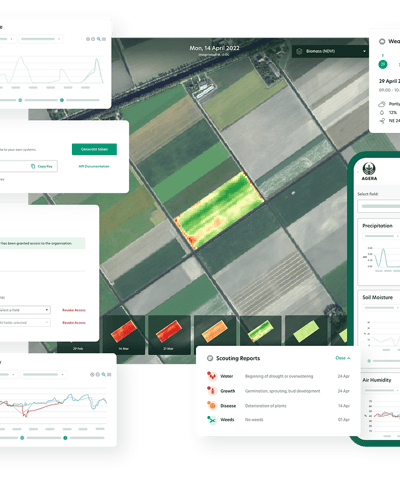Click the partly cloudy icon in the weather card
The width and height of the screenshot is (400, 480).
point(382,104)
